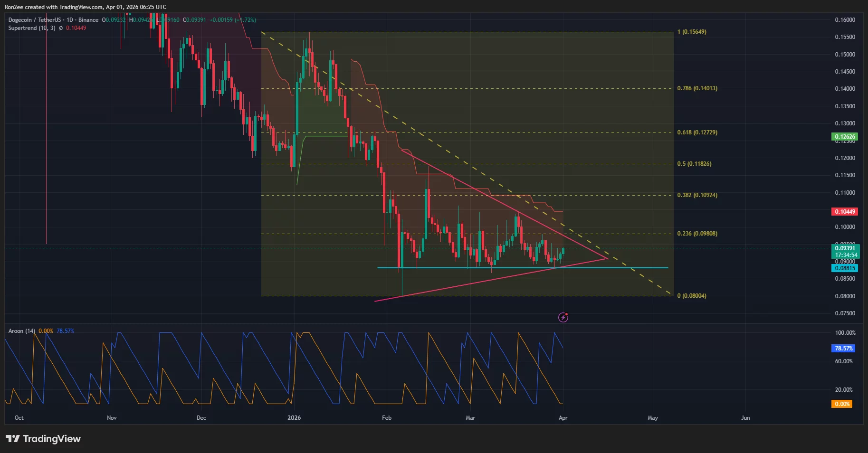Click the countdown timer 17:34:54 on price axis
Viewport: 868px width, 453px height.
coord(844,255)
